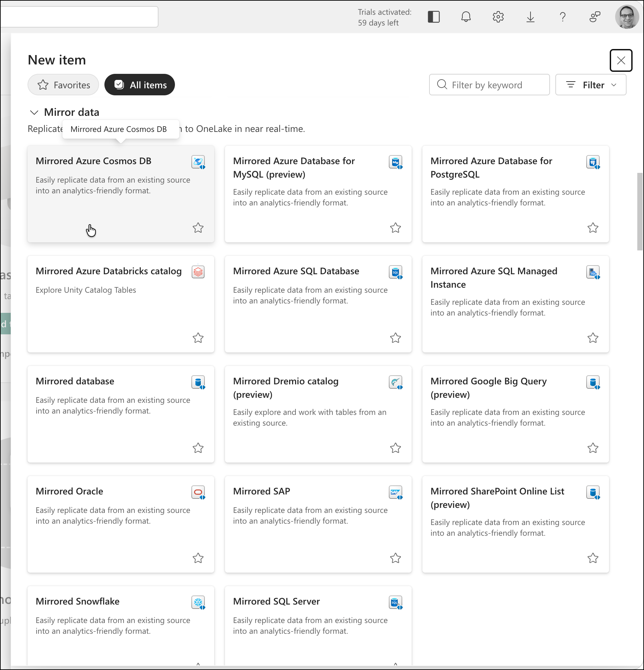Favorite the Mirrored Oracle card
This screenshot has height=670, width=644.
198,558
